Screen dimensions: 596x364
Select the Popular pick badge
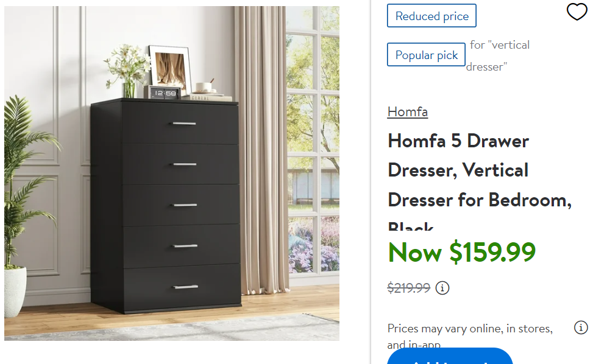(426, 55)
